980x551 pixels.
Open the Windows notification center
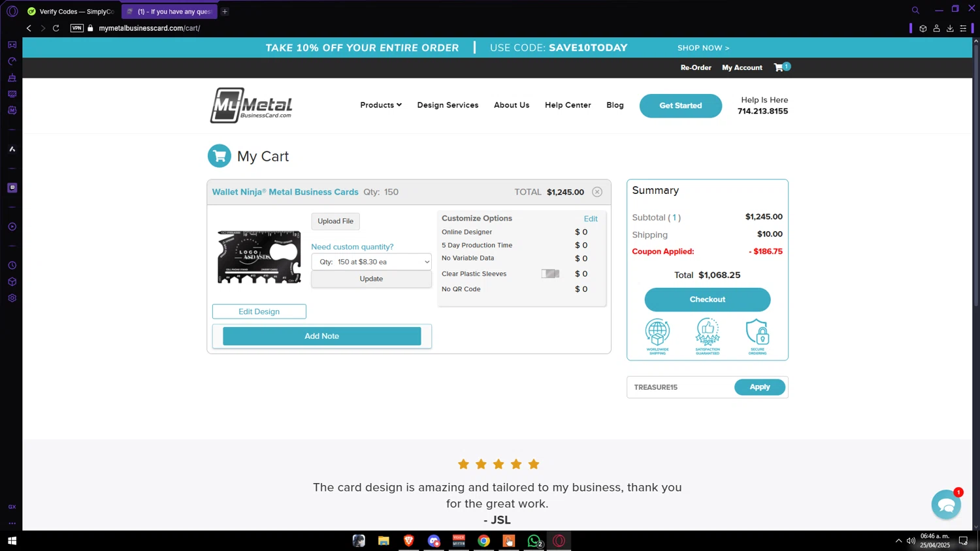coord(963,541)
